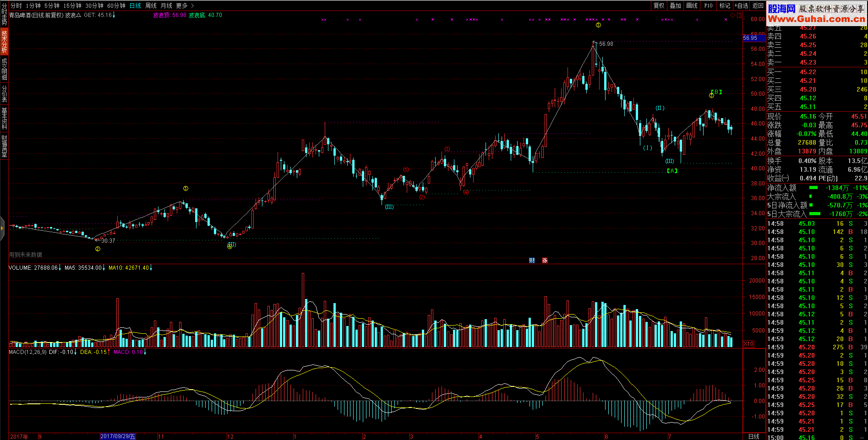The image size is (868, 440).
Task: Expand the left panel arrow handle
Action: tap(2, 228)
